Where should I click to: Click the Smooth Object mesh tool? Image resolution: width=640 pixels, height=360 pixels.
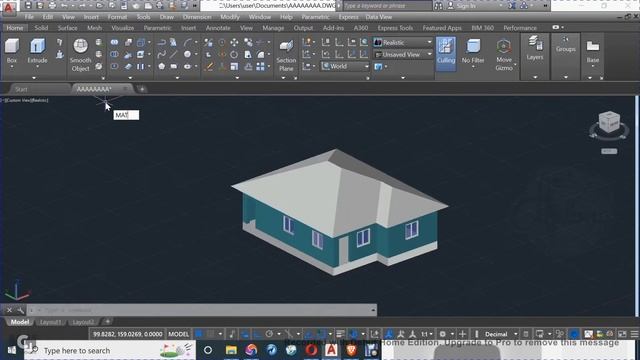click(80, 55)
